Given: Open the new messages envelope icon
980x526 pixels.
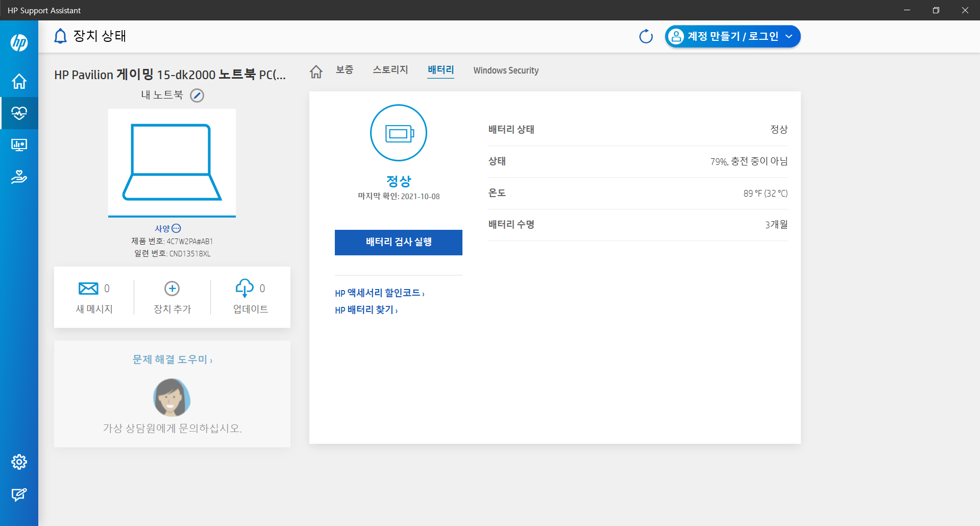Looking at the screenshot, I should 88,289.
